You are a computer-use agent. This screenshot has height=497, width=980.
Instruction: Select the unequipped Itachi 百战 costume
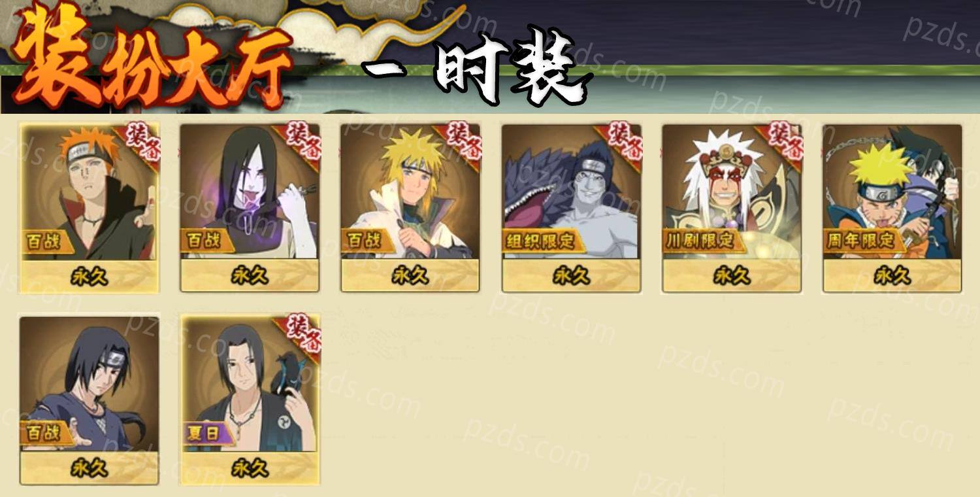(89, 400)
